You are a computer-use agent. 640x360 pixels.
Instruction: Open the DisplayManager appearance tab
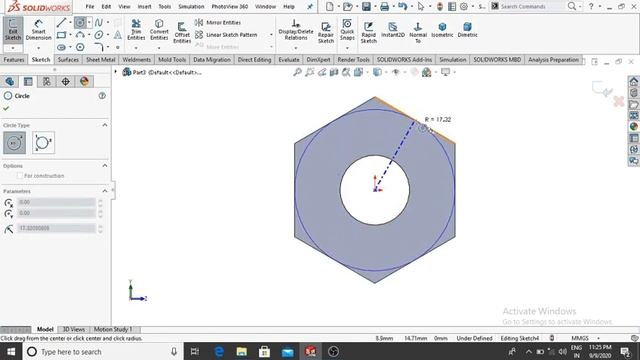click(x=84, y=81)
